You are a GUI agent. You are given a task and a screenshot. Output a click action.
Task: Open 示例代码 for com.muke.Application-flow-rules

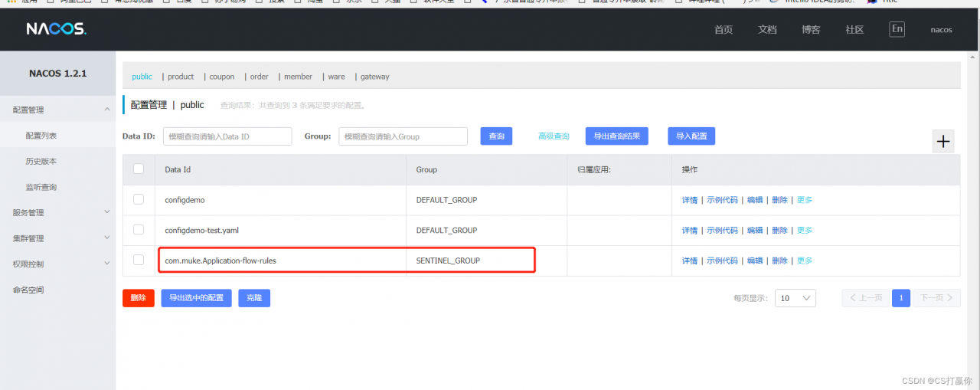coord(722,261)
